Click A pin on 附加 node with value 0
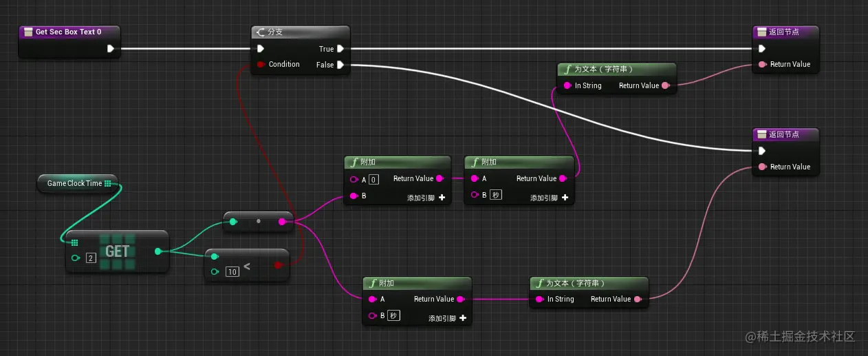The height and width of the screenshot is (356, 868). pos(354,179)
